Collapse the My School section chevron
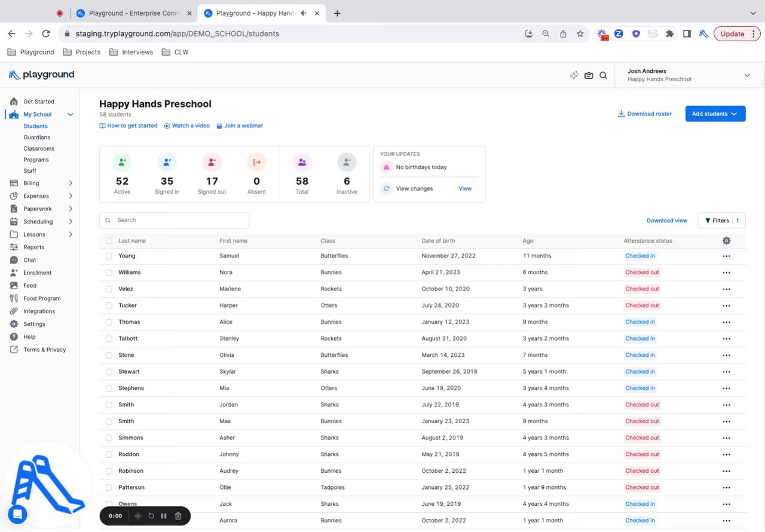 71,115
